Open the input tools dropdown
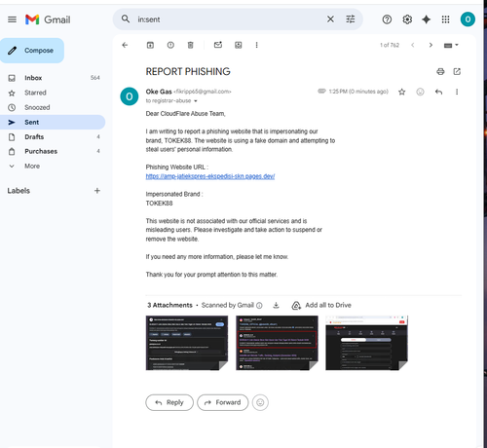The width and height of the screenshot is (487, 448). [x=451, y=45]
